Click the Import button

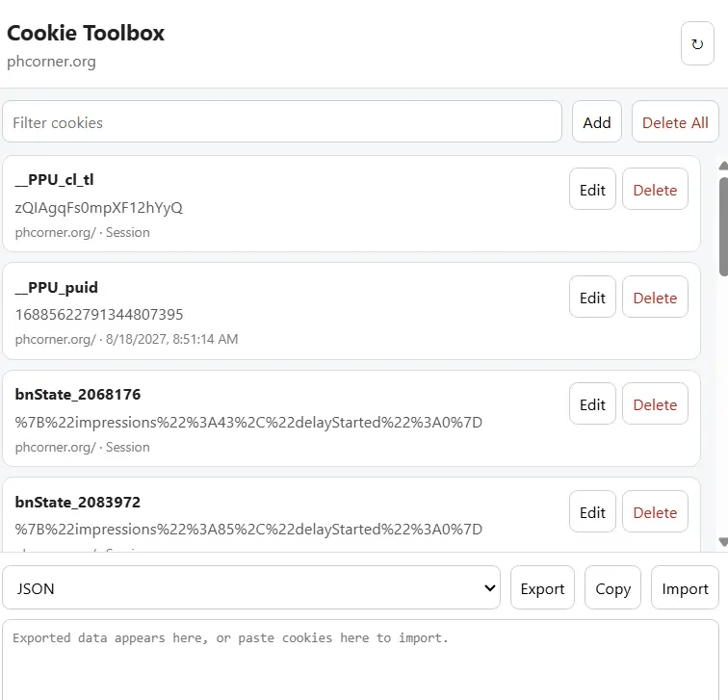pos(685,587)
